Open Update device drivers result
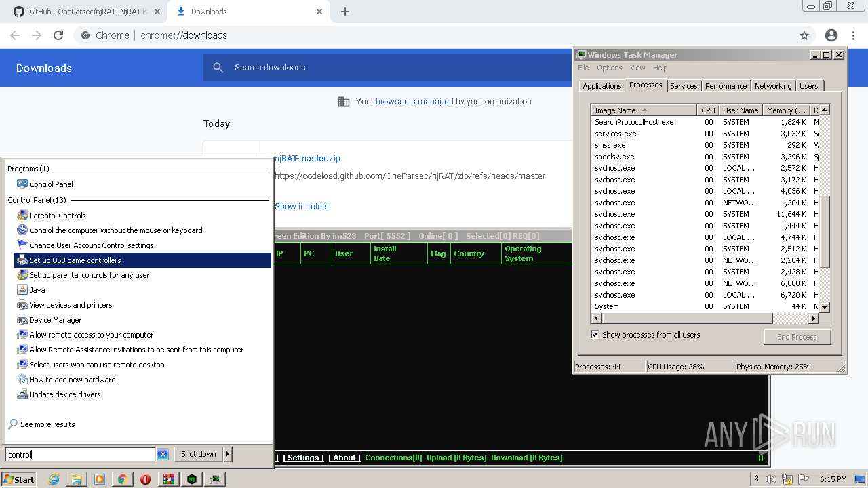868x488 pixels. [64, 394]
